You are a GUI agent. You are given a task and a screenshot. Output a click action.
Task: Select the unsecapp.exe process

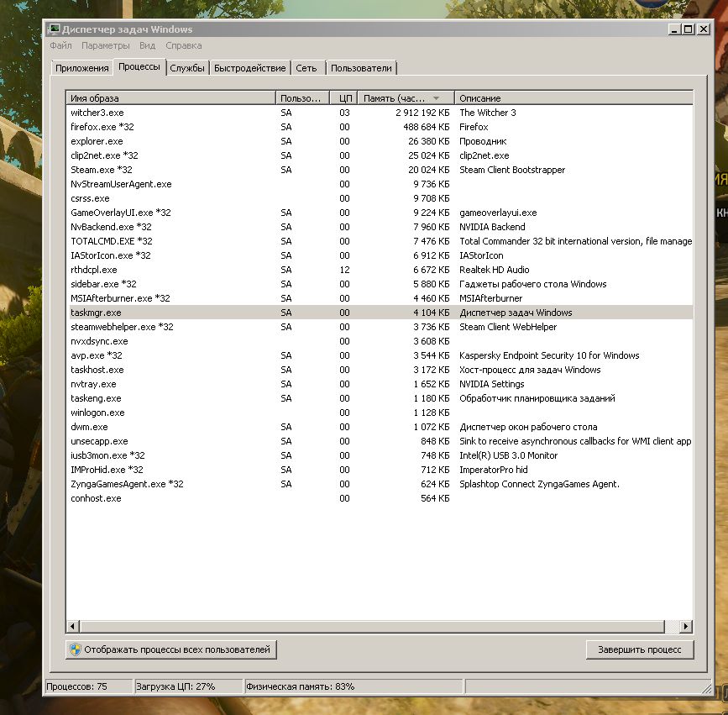point(380,441)
